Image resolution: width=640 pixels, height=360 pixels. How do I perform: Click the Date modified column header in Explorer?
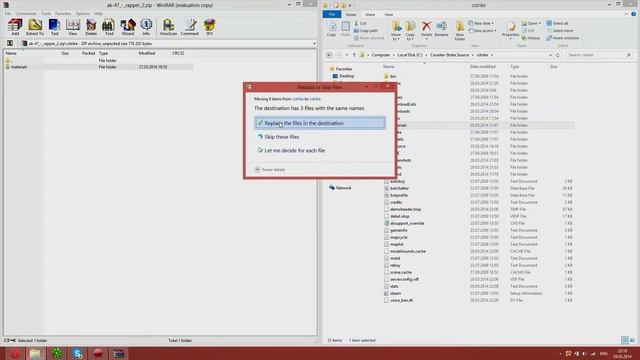pos(482,67)
